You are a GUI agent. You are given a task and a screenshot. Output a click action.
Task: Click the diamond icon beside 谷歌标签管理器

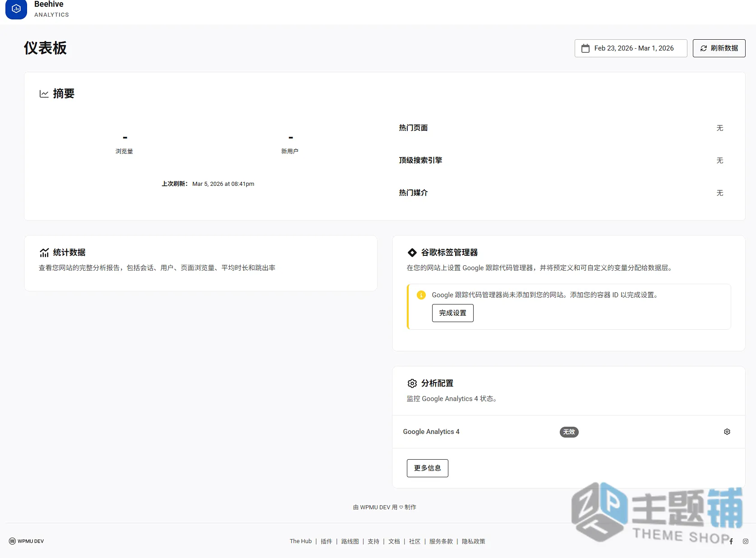click(412, 253)
